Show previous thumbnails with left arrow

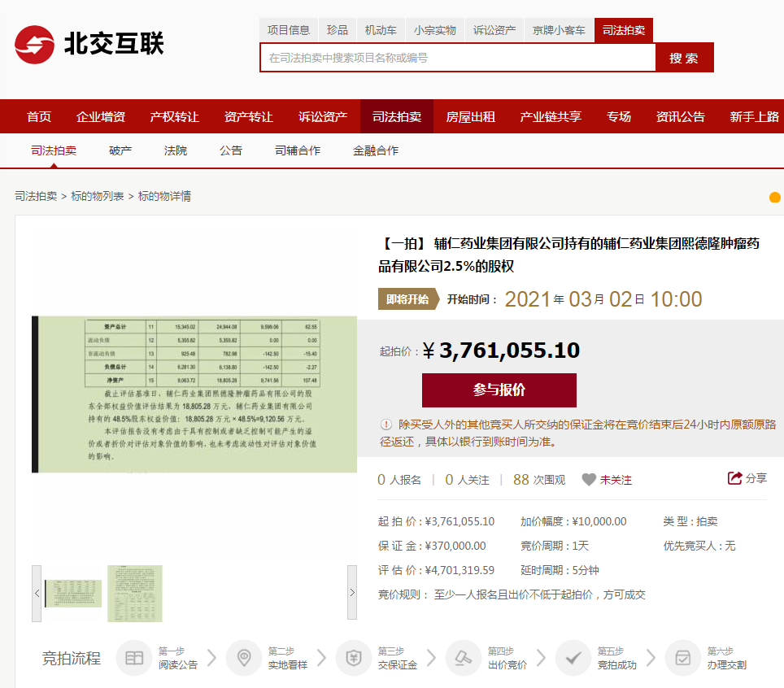click(37, 593)
